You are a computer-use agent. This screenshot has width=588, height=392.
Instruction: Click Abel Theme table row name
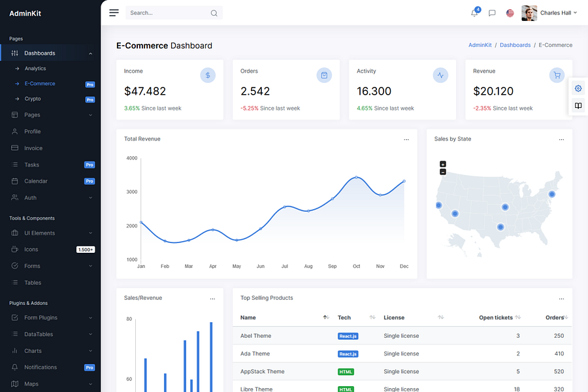(255, 336)
